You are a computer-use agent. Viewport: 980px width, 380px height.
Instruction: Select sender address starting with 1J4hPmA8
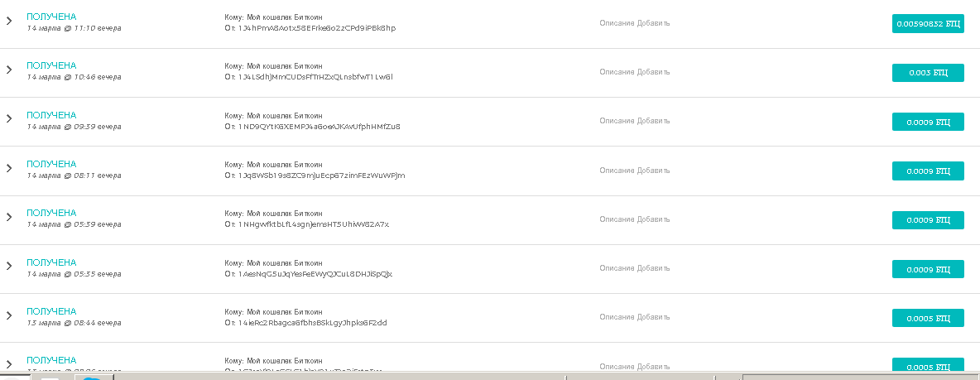pyautogui.click(x=317, y=28)
